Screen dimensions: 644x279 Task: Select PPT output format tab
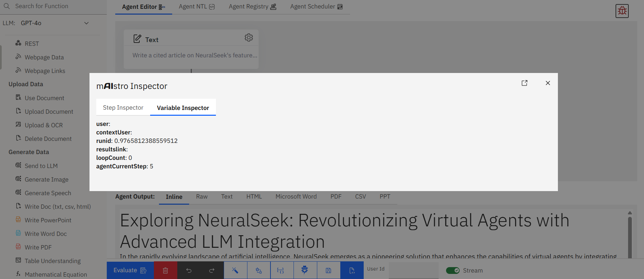point(385,197)
